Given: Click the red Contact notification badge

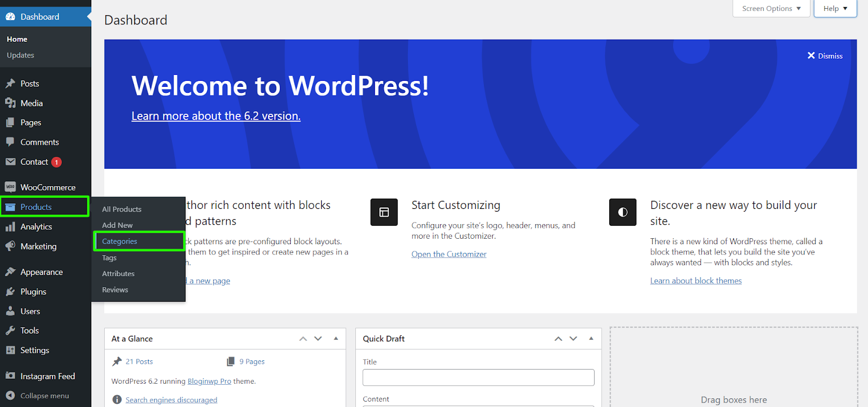Looking at the screenshot, I should pos(56,162).
